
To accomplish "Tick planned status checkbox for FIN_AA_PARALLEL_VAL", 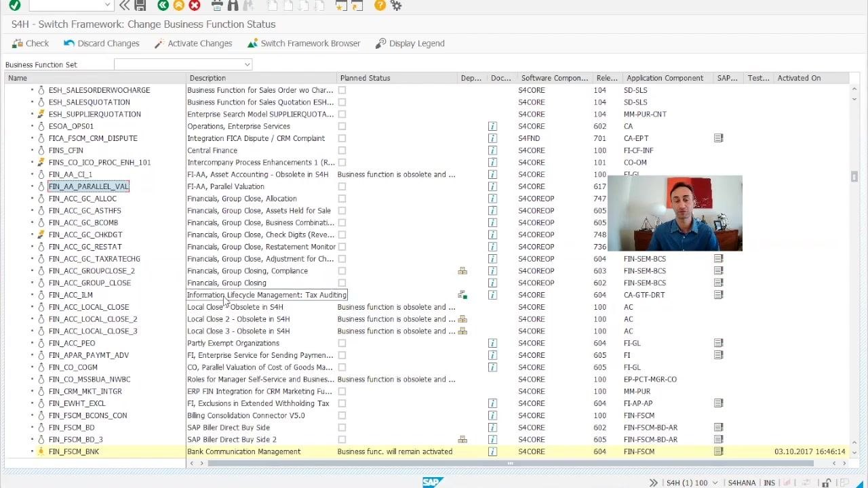I will pyautogui.click(x=342, y=186).
